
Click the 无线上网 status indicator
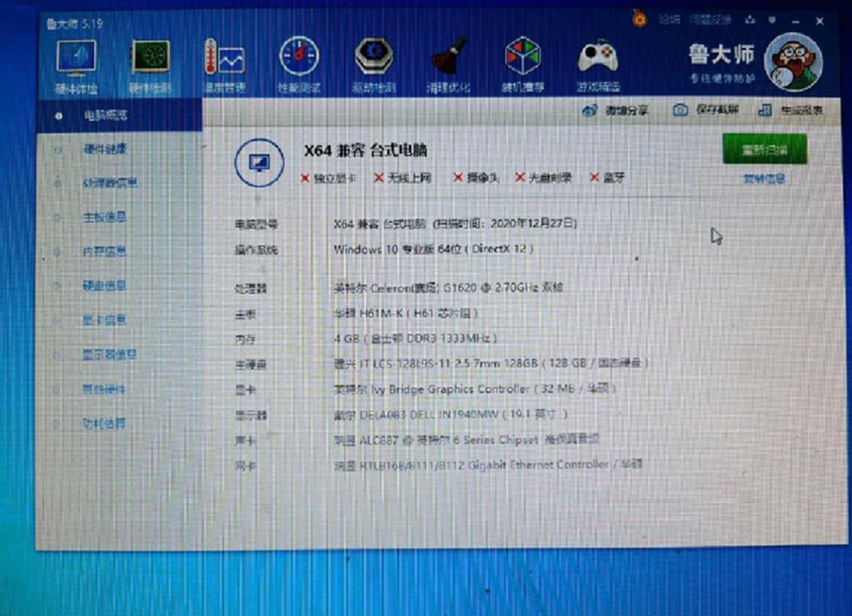pos(402,177)
